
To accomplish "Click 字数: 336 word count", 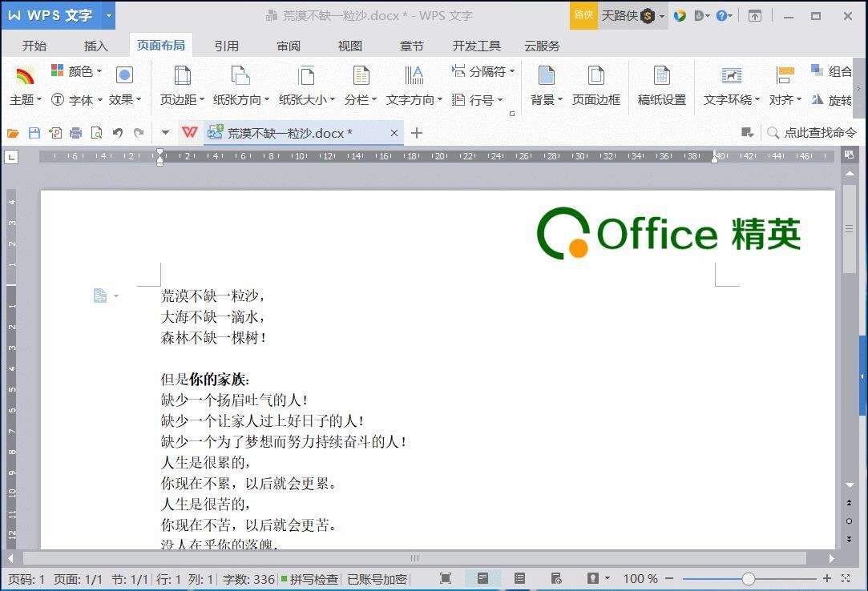I will pos(248,579).
